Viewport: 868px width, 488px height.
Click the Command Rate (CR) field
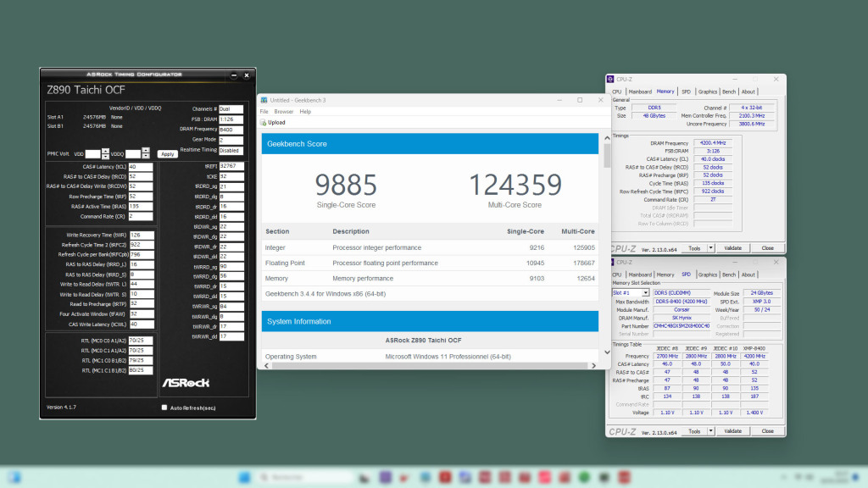pos(141,216)
